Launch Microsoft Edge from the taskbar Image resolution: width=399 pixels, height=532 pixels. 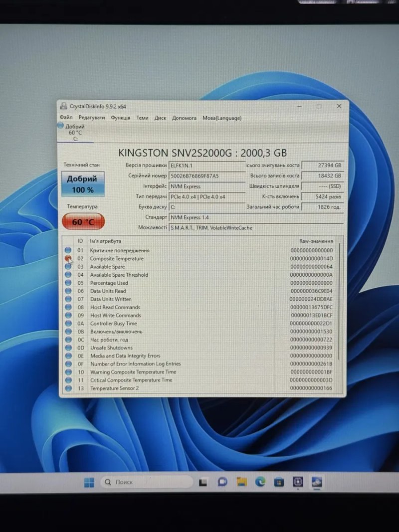pos(260,482)
